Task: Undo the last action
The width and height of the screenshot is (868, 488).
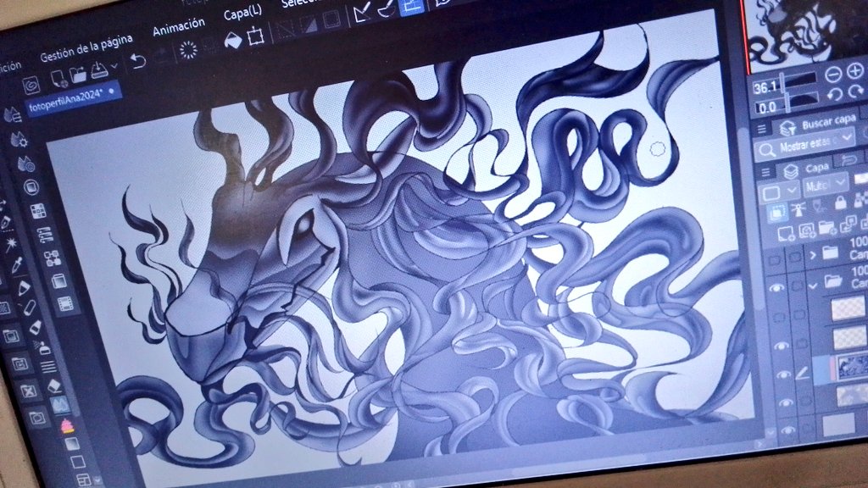Action: (x=138, y=60)
